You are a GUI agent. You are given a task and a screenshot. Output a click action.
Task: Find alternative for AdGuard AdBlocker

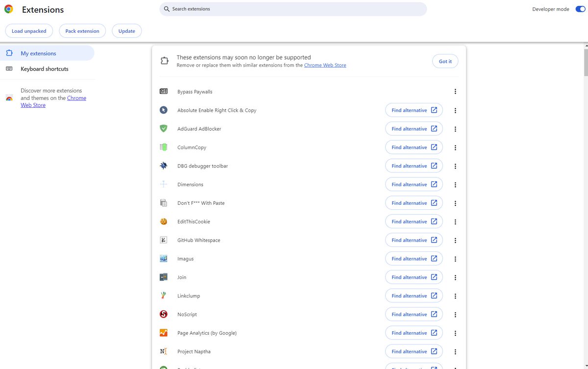[414, 129]
